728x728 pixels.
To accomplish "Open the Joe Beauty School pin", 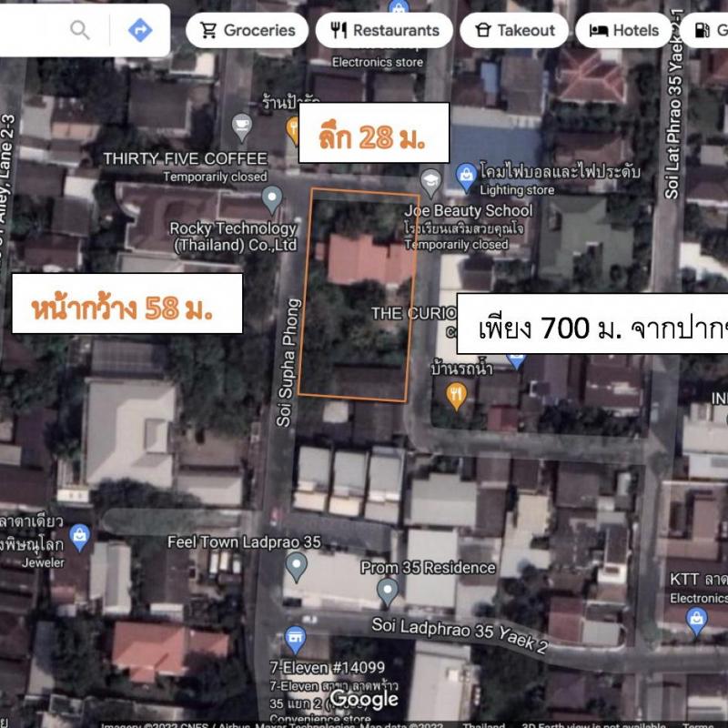I will (x=430, y=183).
